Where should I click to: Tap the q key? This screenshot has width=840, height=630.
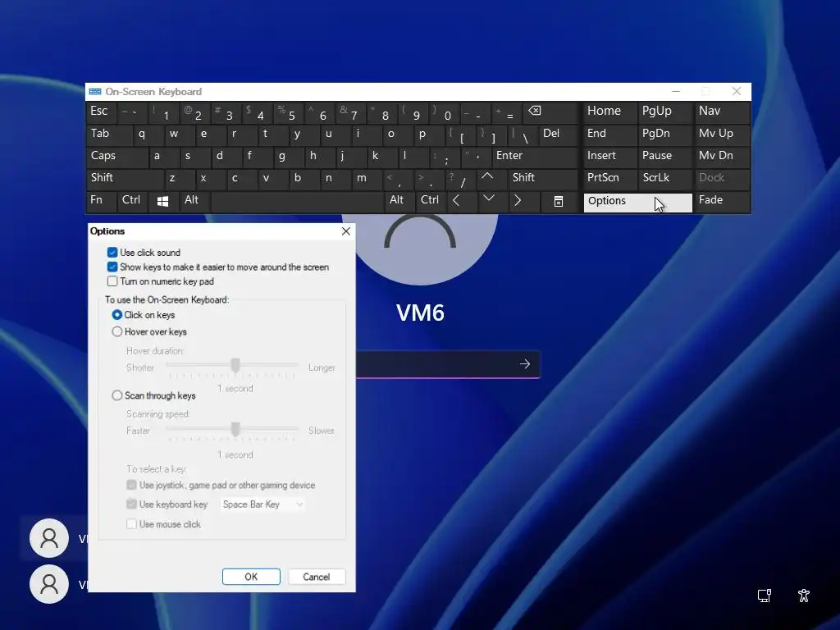pyautogui.click(x=148, y=135)
